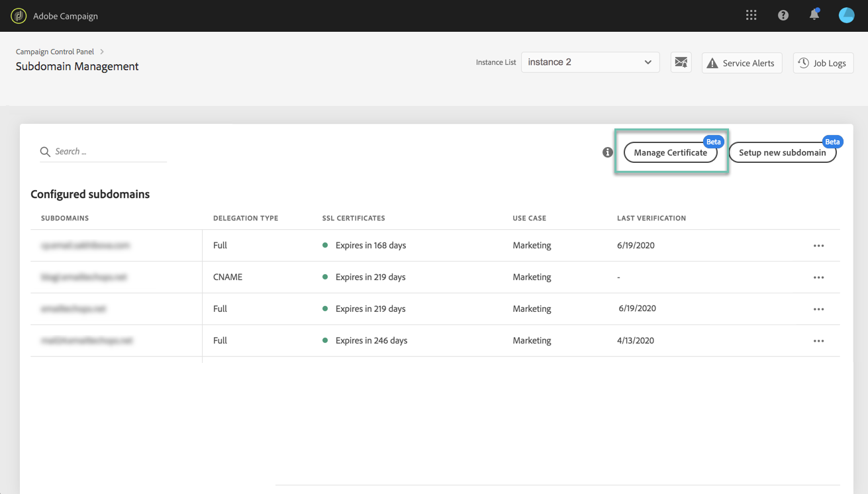This screenshot has height=494, width=868.
Task: Open more actions for the 168 days row
Action: point(818,246)
